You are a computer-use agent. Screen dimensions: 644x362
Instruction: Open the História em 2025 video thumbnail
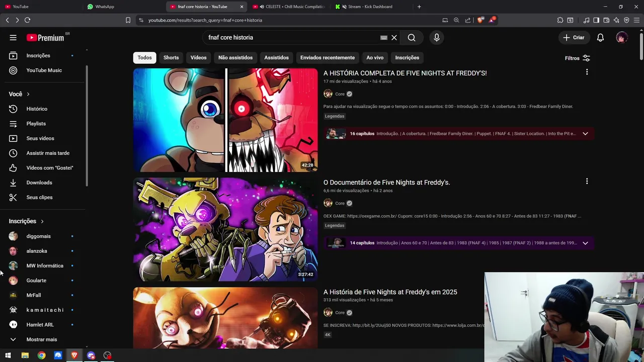click(225, 318)
